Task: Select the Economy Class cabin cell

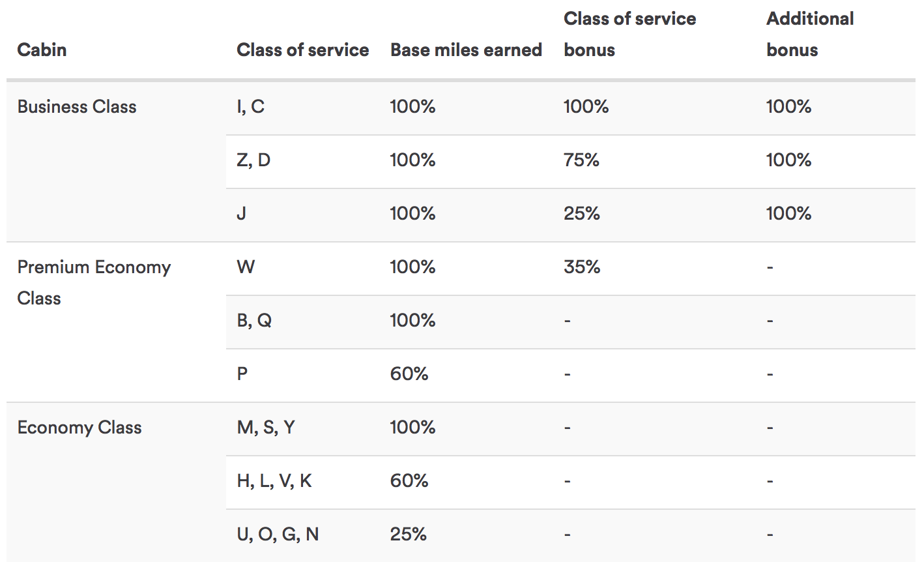Action: click(79, 428)
